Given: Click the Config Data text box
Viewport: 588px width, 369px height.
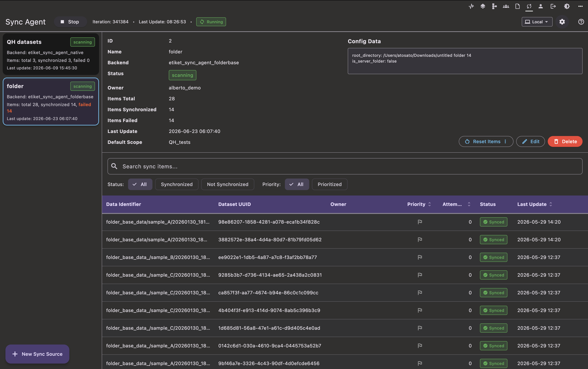Looking at the screenshot, I should click(x=465, y=61).
